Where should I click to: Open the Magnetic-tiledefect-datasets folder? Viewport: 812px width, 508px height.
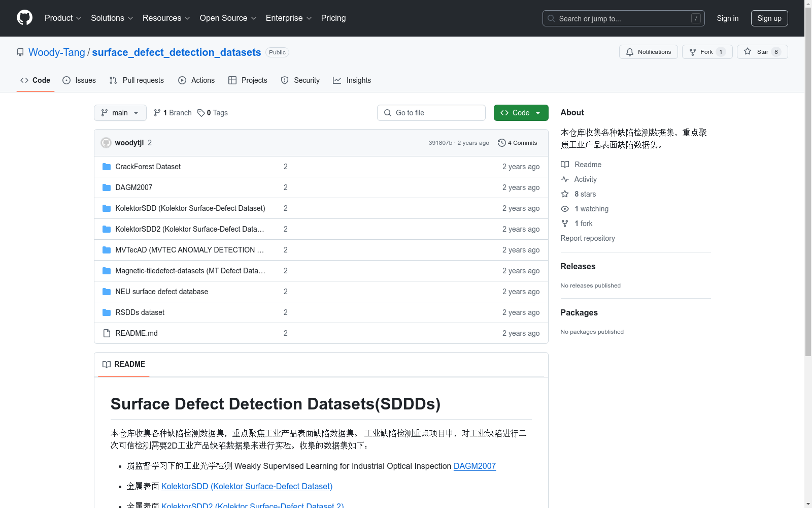point(190,271)
